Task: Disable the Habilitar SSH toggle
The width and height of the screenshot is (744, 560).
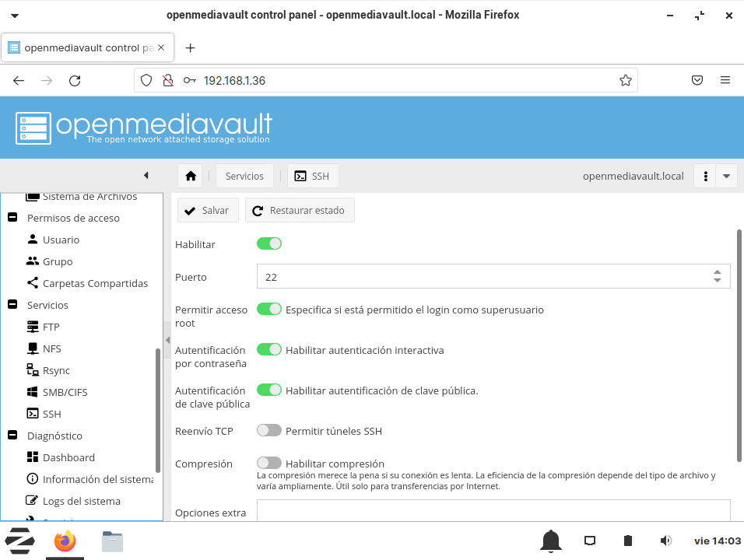Action: click(269, 243)
